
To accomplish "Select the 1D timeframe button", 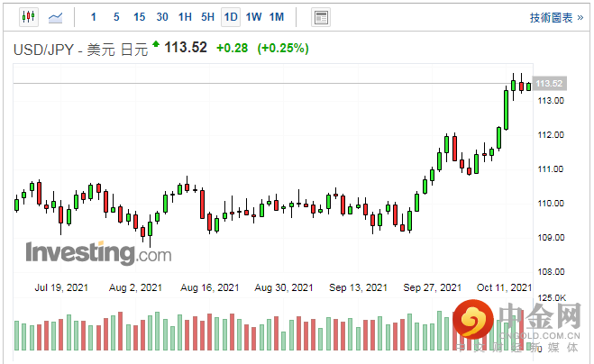I will [231, 17].
